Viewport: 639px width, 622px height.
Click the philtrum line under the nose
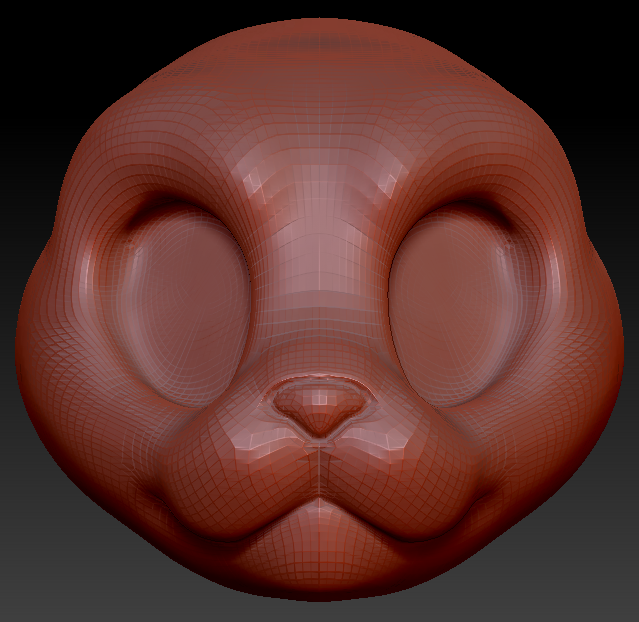[319, 465]
